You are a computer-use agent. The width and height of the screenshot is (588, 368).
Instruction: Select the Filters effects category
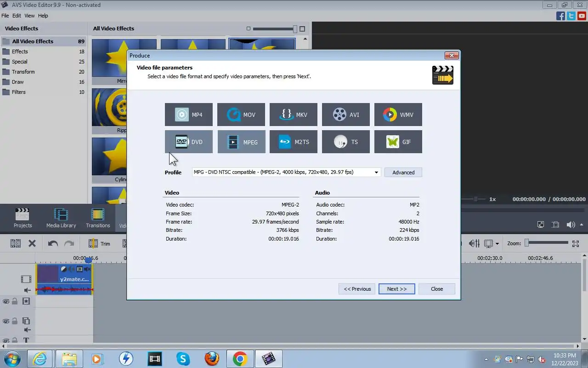pos(44,92)
